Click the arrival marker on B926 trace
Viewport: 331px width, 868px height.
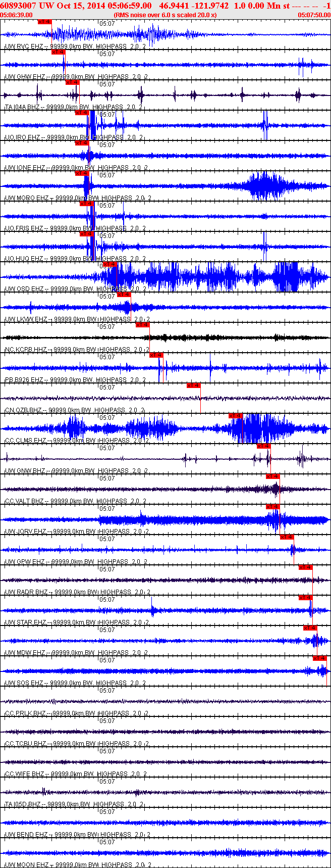[156, 355]
